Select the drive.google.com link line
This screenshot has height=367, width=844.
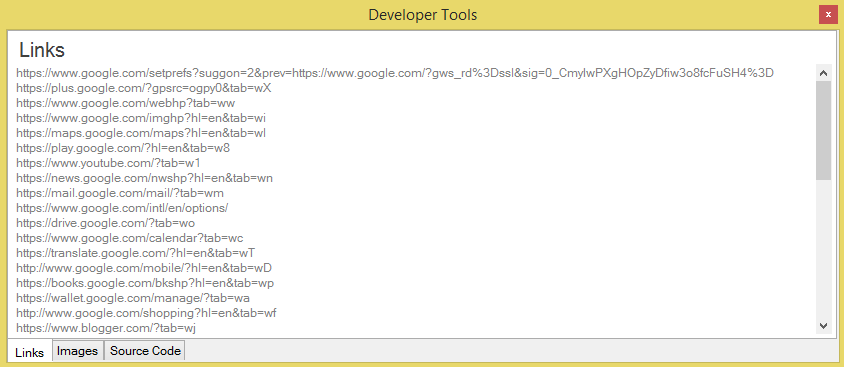pyautogui.click(x=106, y=223)
